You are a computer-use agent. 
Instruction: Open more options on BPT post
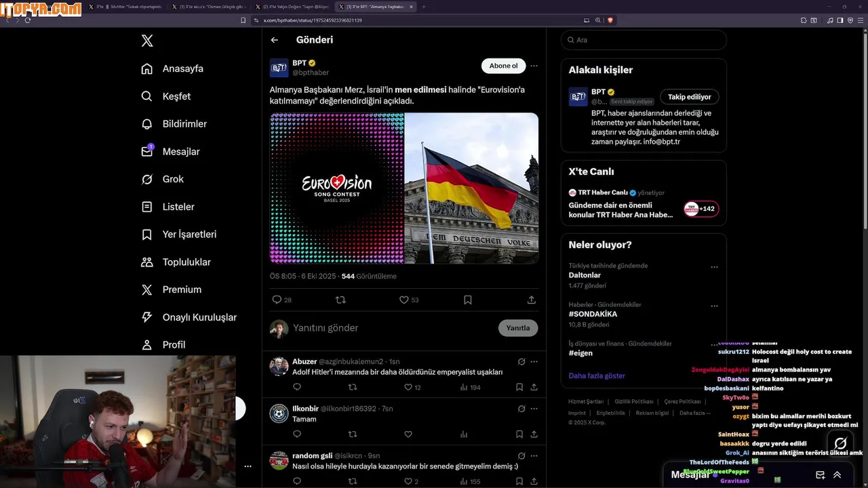coord(534,66)
